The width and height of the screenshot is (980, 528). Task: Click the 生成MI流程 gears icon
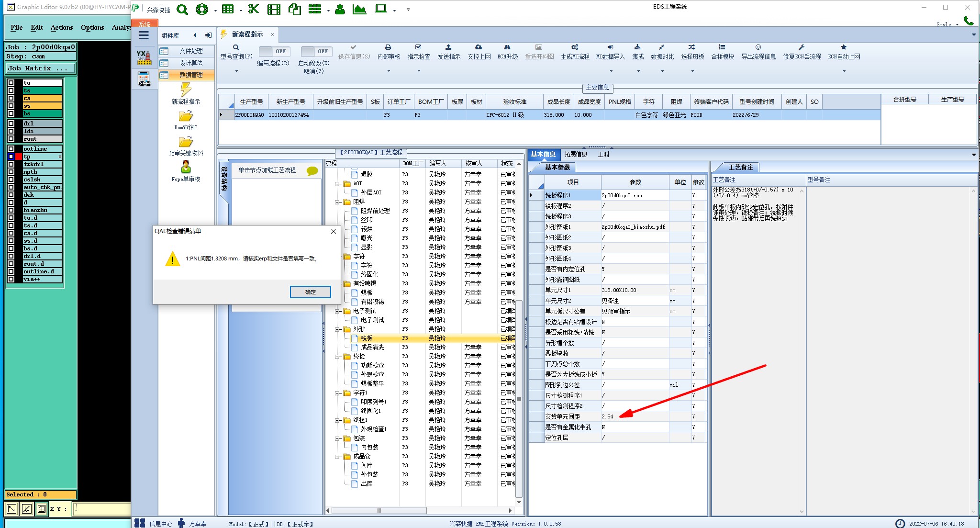coord(575,47)
